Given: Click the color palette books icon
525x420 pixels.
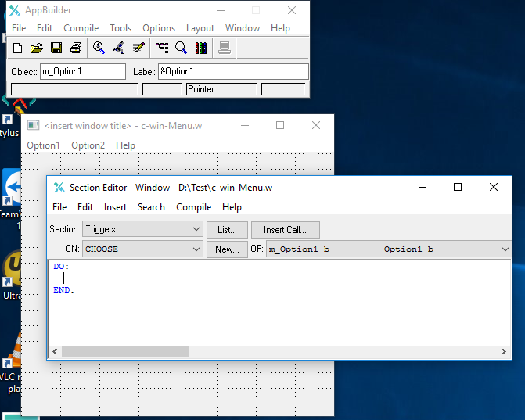Looking at the screenshot, I should click(201, 48).
